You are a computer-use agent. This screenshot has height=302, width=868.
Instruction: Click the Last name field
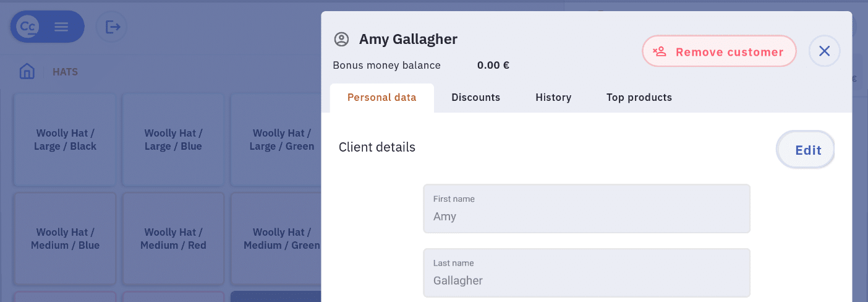tap(586, 273)
